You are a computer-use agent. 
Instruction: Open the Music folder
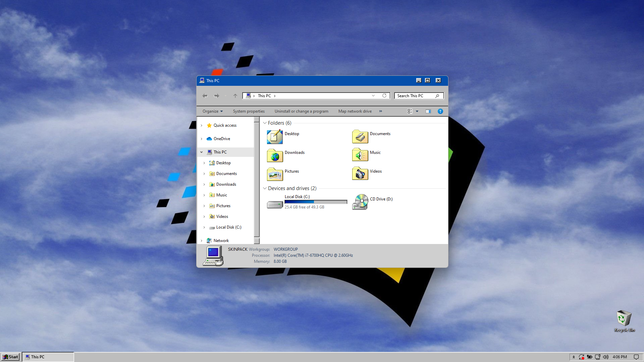click(375, 152)
